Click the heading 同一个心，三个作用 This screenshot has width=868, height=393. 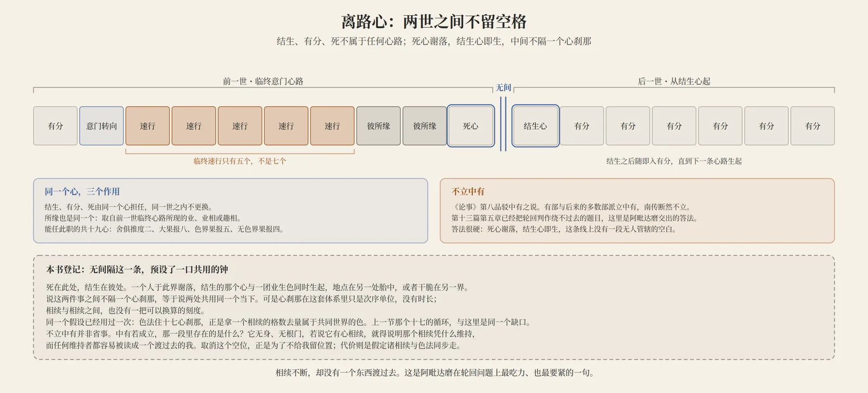click(82, 191)
